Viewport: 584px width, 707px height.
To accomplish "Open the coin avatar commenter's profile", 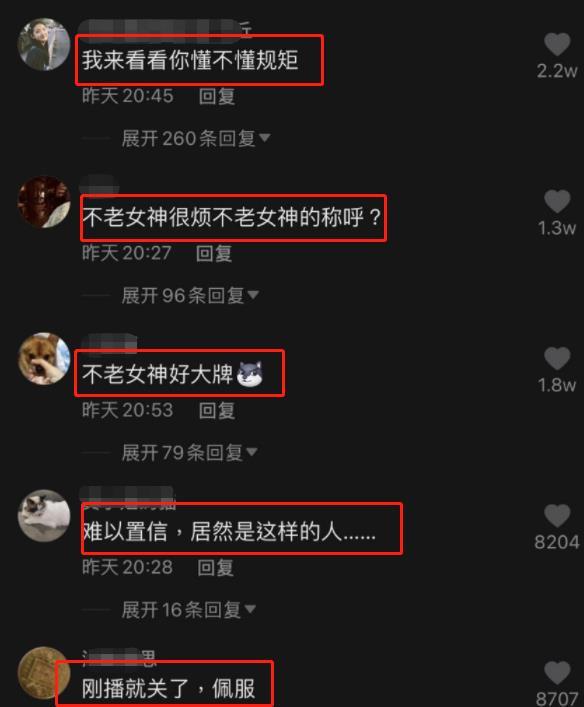I will (44, 673).
